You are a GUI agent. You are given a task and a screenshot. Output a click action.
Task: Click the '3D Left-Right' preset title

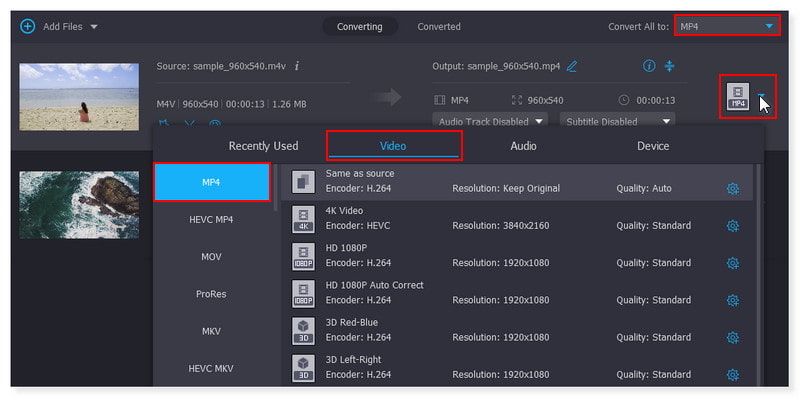click(353, 360)
